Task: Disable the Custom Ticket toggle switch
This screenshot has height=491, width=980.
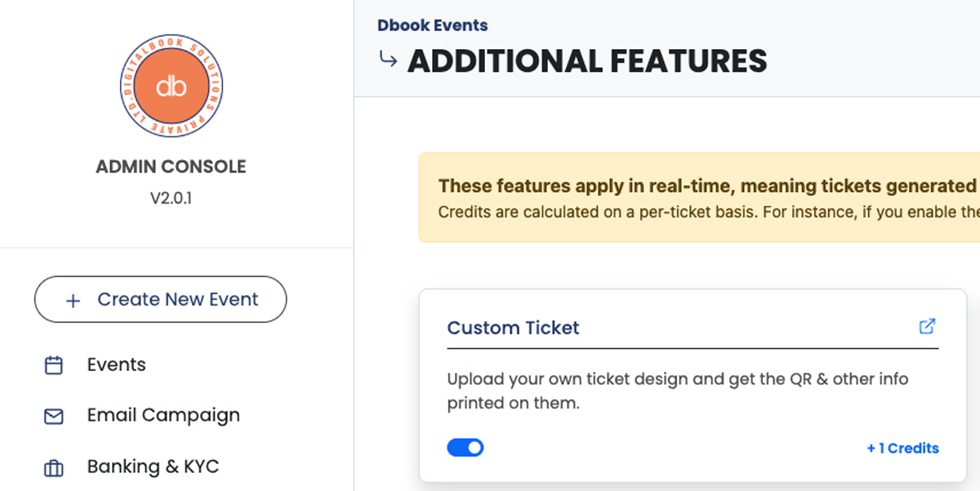Action: click(465, 447)
